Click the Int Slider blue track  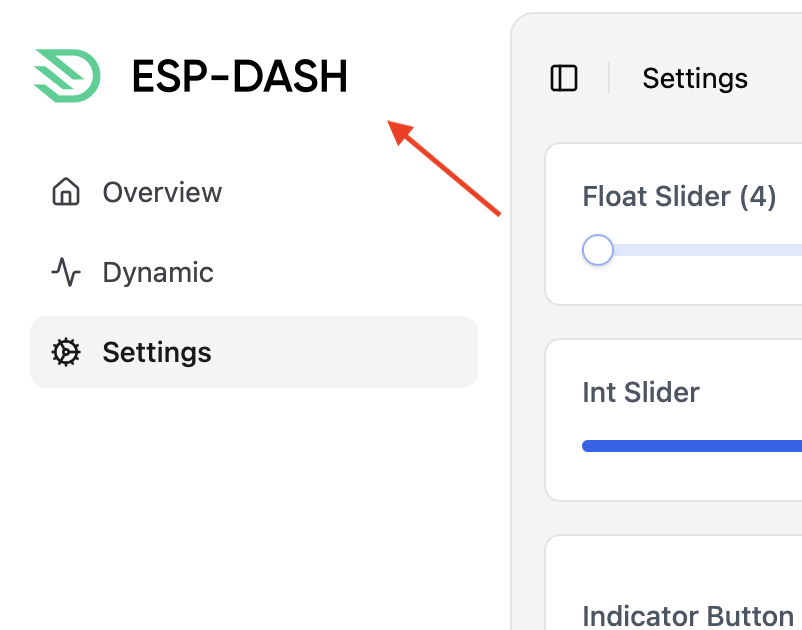coord(692,446)
